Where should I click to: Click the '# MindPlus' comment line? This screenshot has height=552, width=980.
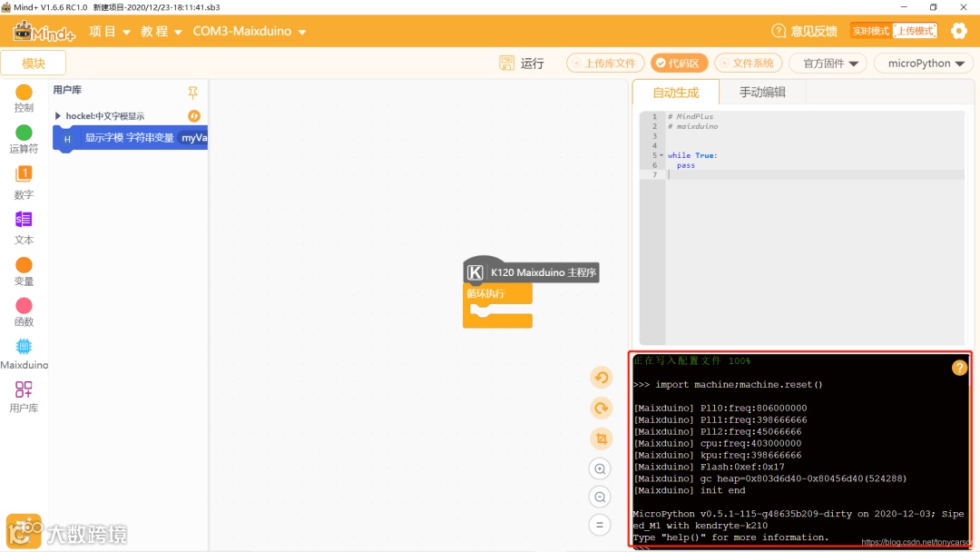(690, 116)
